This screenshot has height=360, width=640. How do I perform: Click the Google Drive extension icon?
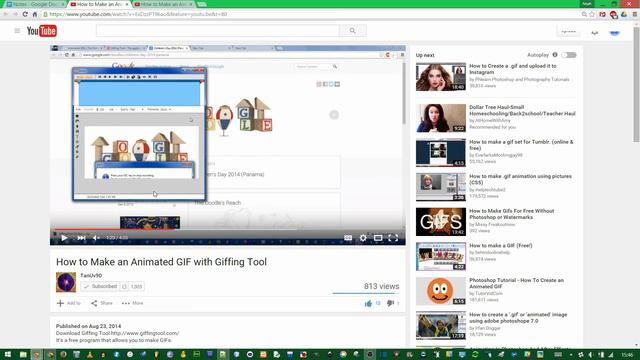click(624, 14)
